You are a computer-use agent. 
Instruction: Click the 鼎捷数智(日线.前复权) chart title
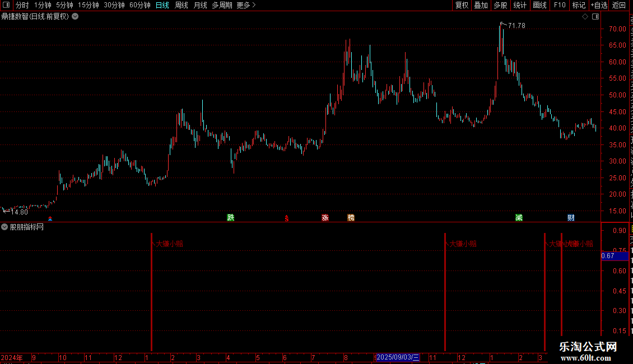coord(35,17)
